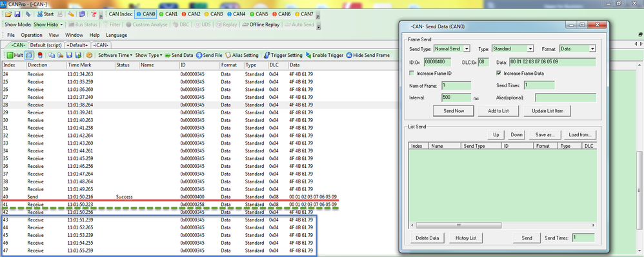Switch to the +Default+ tab
644x257 pixels.
pyautogui.click(x=77, y=45)
